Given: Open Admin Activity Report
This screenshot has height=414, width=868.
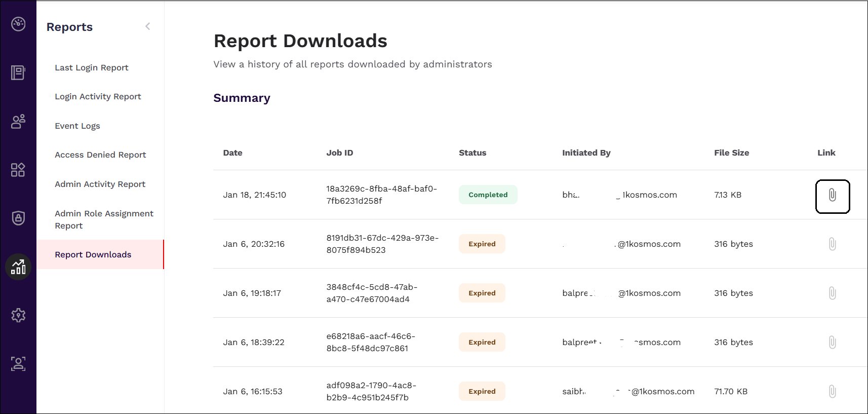Looking at the screenshot, I should pyautogui.click(x=100, y=184).
